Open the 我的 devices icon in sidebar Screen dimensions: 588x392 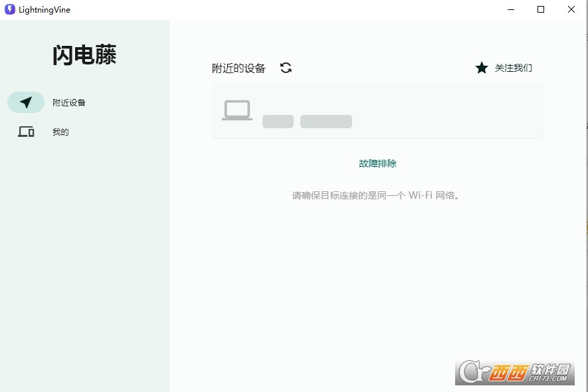click(x=26, y=132)
